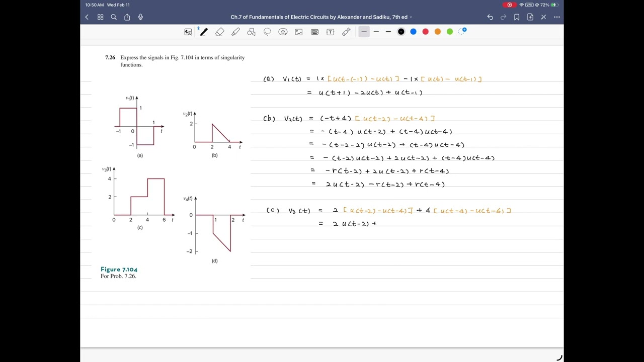Tap the 'For Prob. 7.26.' caption
Screen dimensions: 644x362
pos(118,276)
